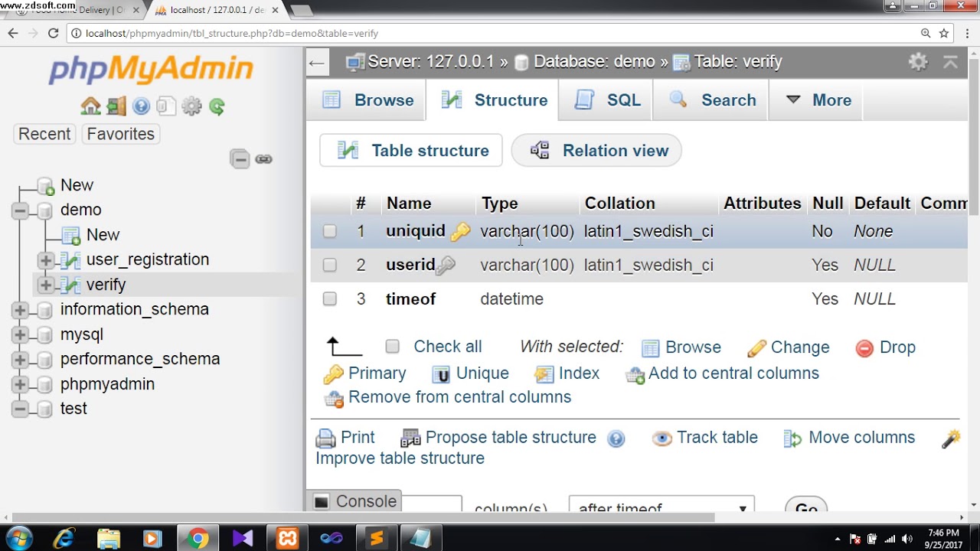This screenshot has height=551, width=980.
Task: Open the Console panel
Action: click(355, 501)
